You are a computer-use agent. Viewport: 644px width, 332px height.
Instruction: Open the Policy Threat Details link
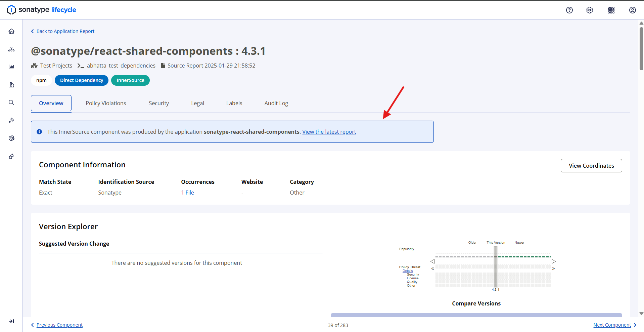(408, 271)
